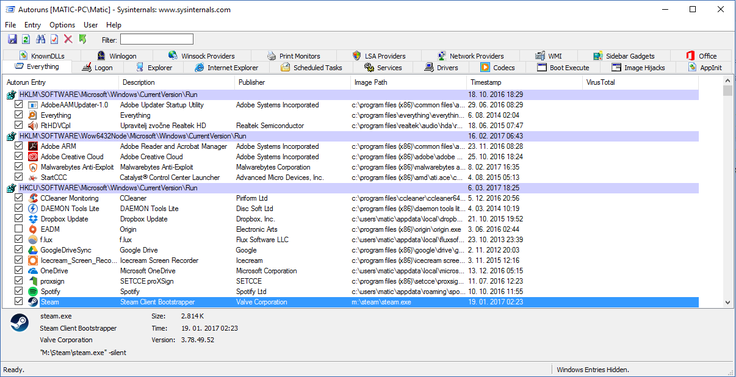Click the f.lux entry icon

coord(32,239)
